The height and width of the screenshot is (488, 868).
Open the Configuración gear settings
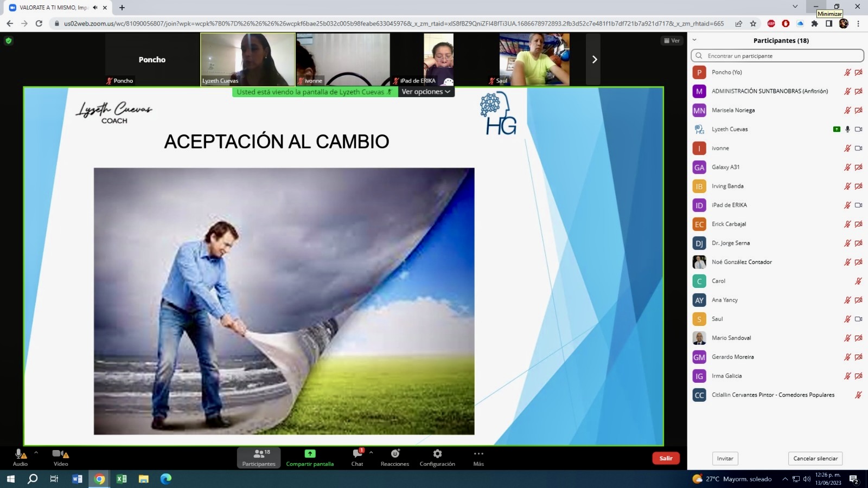click(x=437, y=457)
